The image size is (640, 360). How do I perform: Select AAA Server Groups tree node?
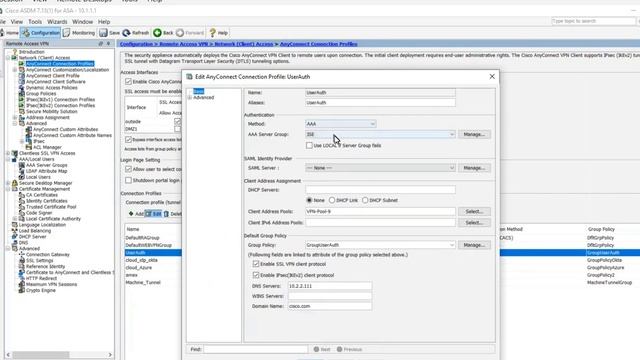pos(47,165)
